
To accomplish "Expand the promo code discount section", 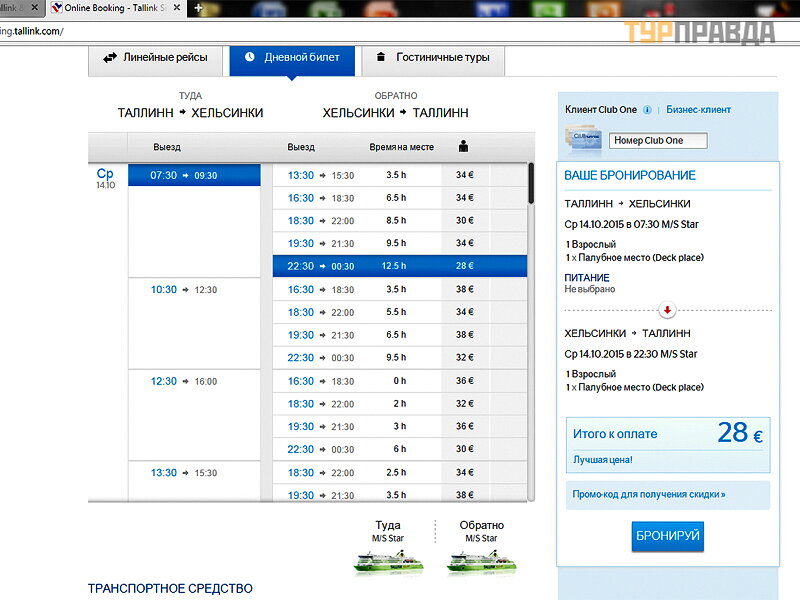I will 649,494.
